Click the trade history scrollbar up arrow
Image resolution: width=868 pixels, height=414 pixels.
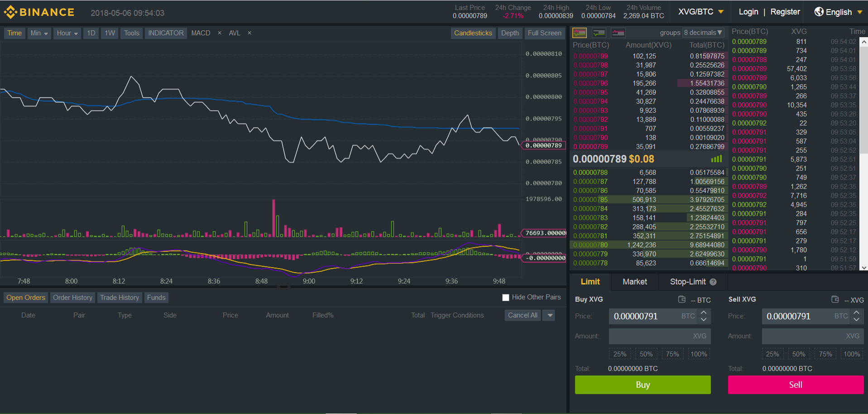864,42
